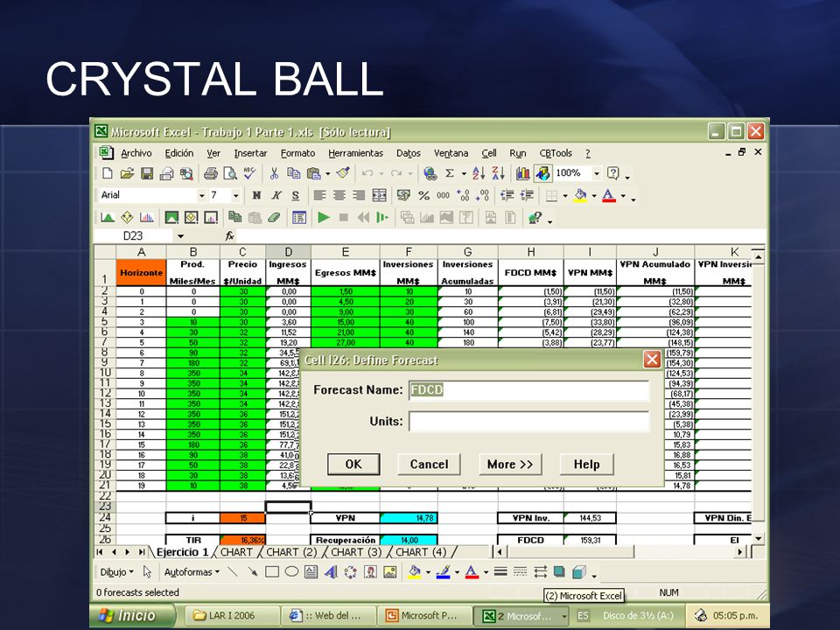Clear Crystal Ball data with eraser icon
840x630 pixels.
tap(274, 218)
